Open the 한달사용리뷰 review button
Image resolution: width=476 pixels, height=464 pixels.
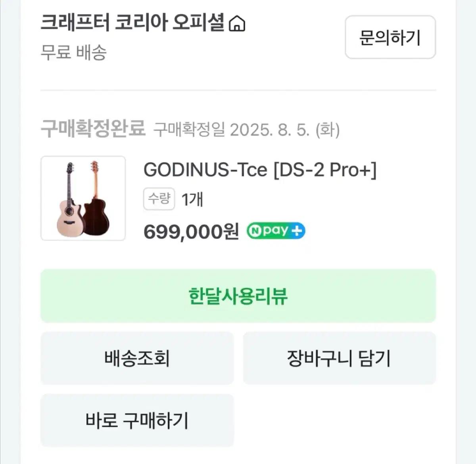tap(238, 296)
